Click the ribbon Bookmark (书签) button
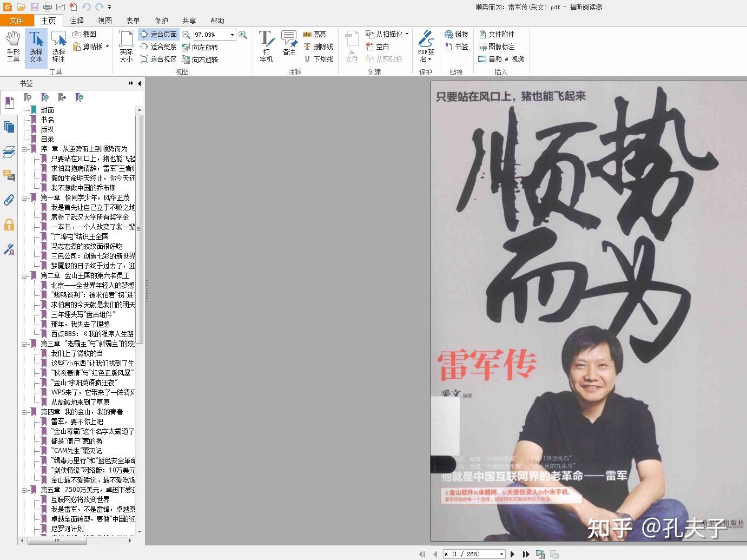 point(457,47)
